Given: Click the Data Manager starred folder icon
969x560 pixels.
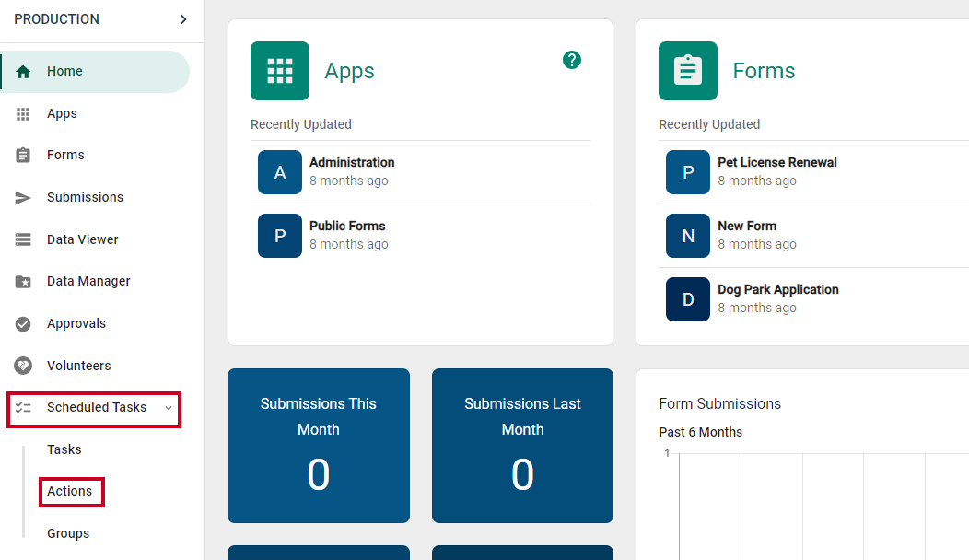Looking at the screenshot, I should (23, 282).
